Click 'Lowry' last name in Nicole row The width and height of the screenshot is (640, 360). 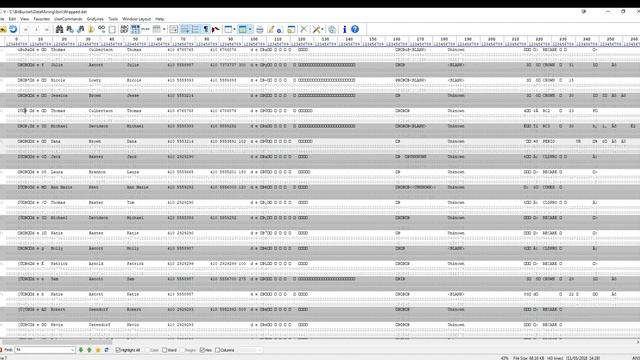(x=95, y=80)
